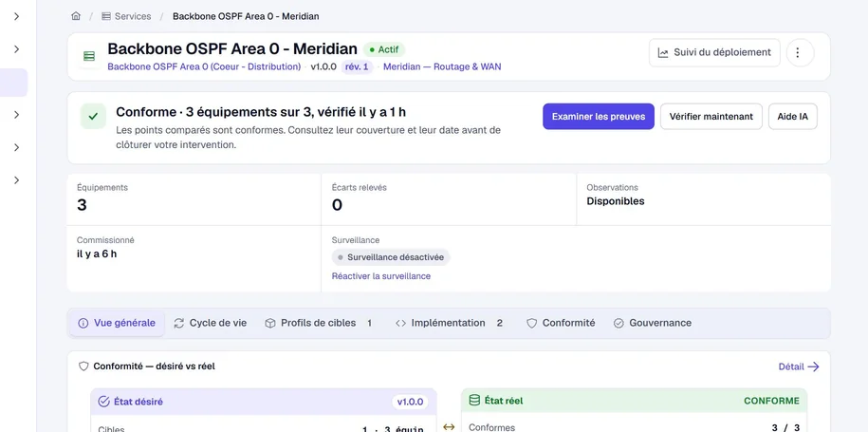Click the Équipements count 3
868x432 pixels.
point(82,205)
